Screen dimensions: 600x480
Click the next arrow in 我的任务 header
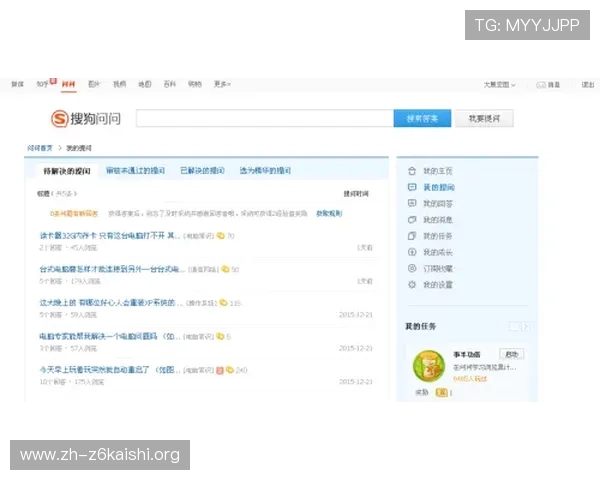tap(526, 327)
